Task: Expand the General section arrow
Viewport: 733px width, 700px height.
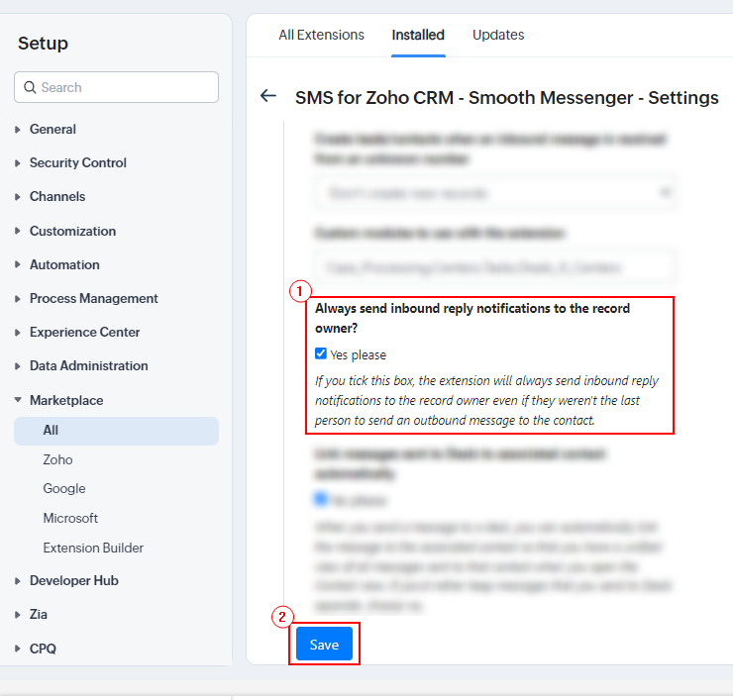Action: point(17,130)
